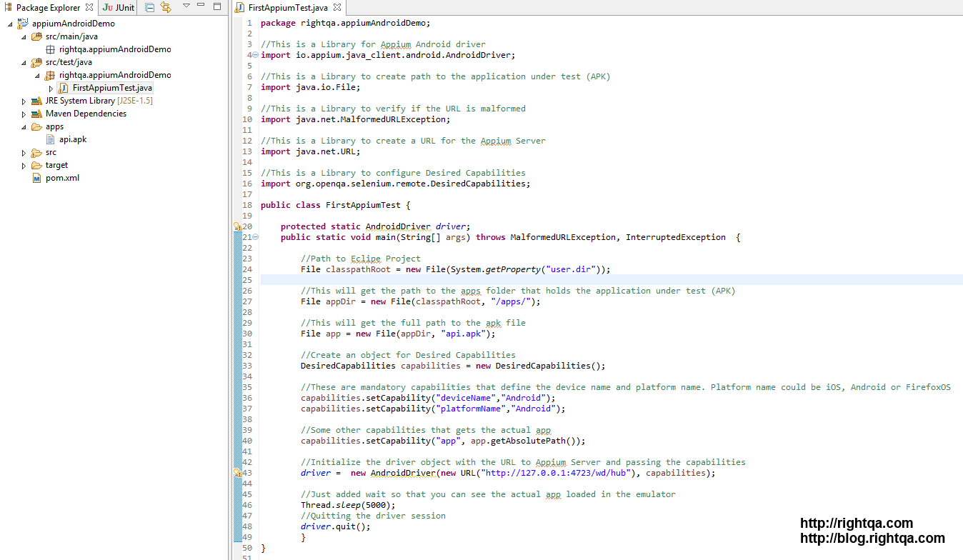
Task: Collapse the apps folder
Action: point(23,126)
